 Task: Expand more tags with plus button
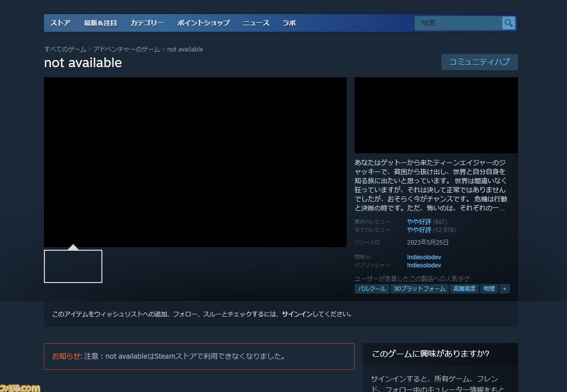tap(504, 289)
